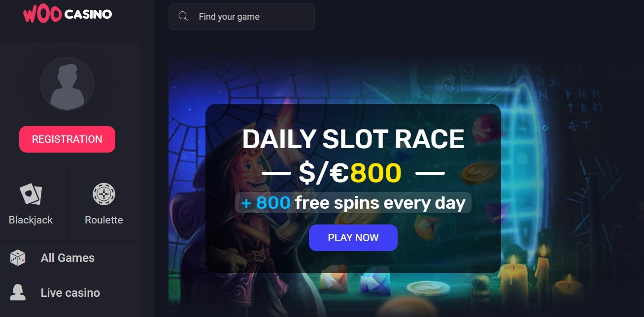Open the Registration form
Viewport: 644px width, 317px height.
(67, 139)
